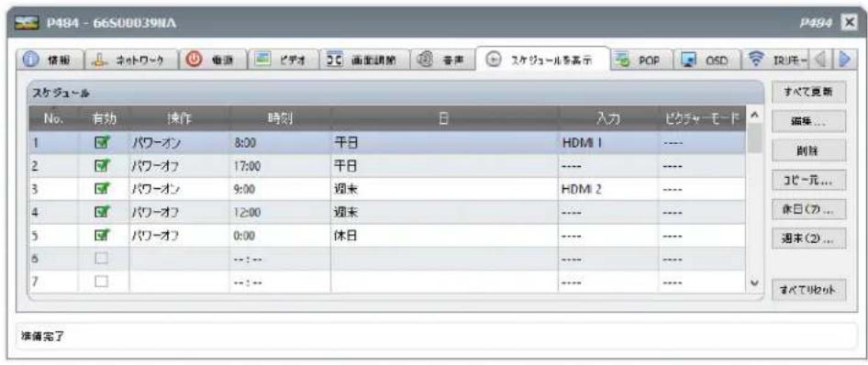Click the monitor icon on OSD tab
The image size is (868, 365).
[689, 60]
